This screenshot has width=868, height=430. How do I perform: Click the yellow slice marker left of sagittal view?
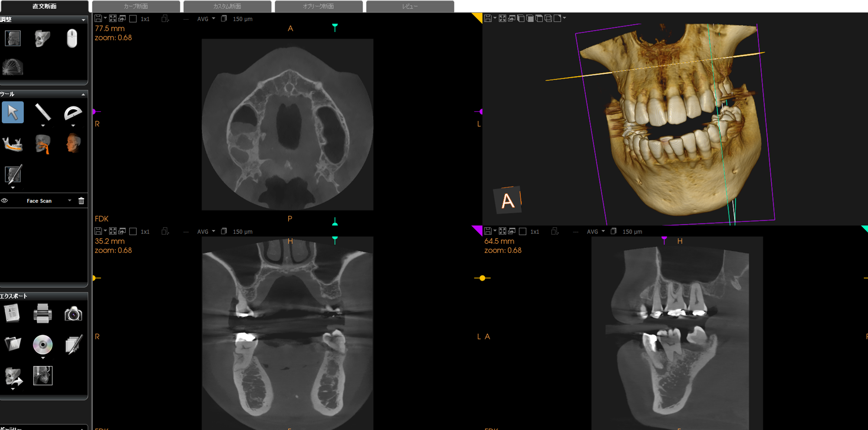tap(482, 278)
